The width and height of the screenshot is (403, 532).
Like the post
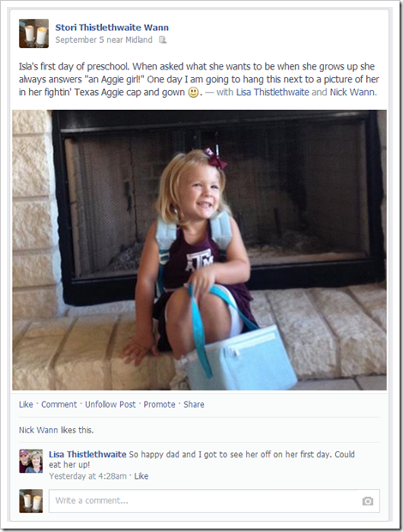pos(26,404)
